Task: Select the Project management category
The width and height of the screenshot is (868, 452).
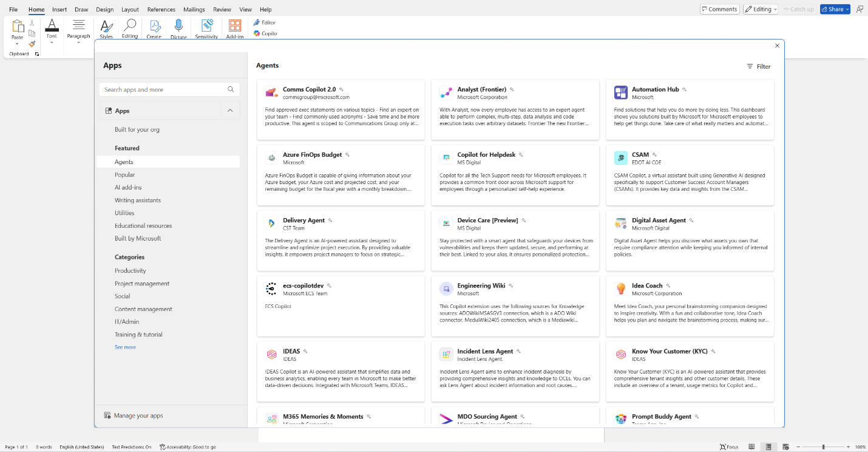Action: click(x=142, y=283)
